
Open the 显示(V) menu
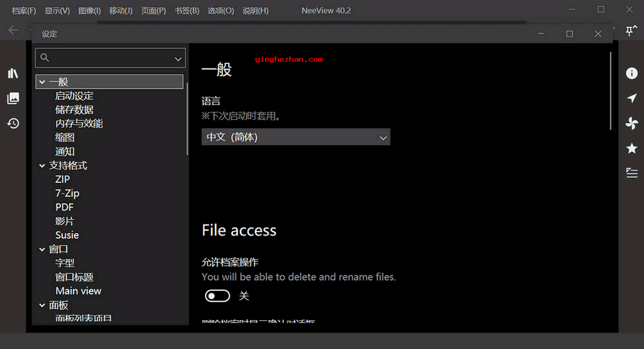tap(57, 11)
